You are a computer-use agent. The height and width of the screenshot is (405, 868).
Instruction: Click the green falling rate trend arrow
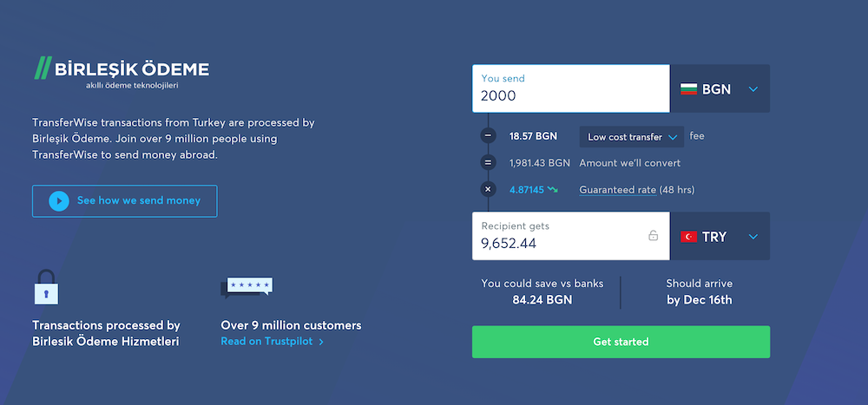552,190
